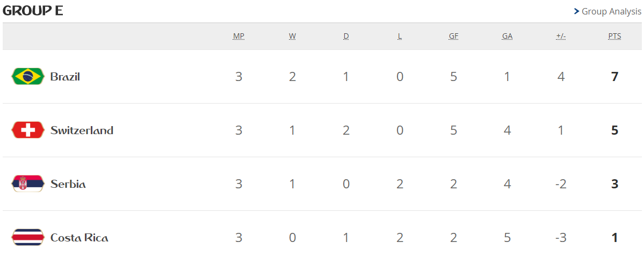Click the GROUP E heading
644x264 pixels.
[x=33, y=11]
